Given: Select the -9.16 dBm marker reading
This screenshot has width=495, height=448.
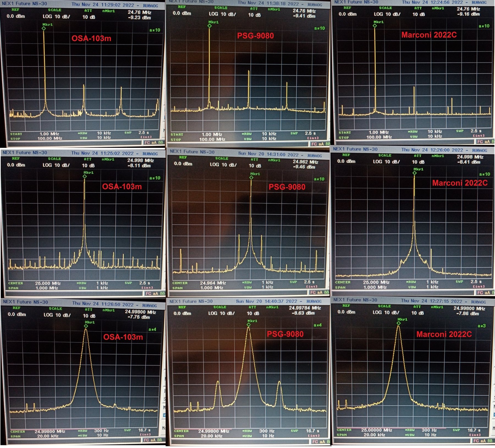Looking at the screenshot, I should 468,14.
